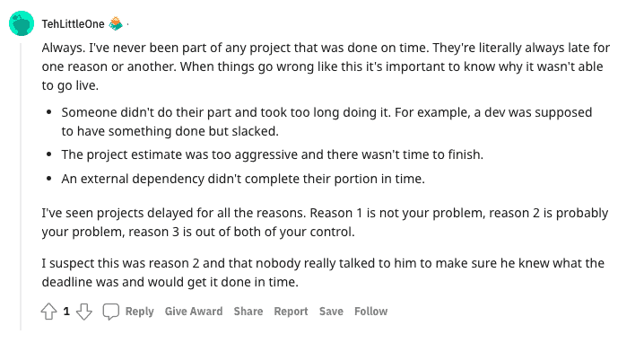Downvote this comment with the down arrow

(84, 312)
